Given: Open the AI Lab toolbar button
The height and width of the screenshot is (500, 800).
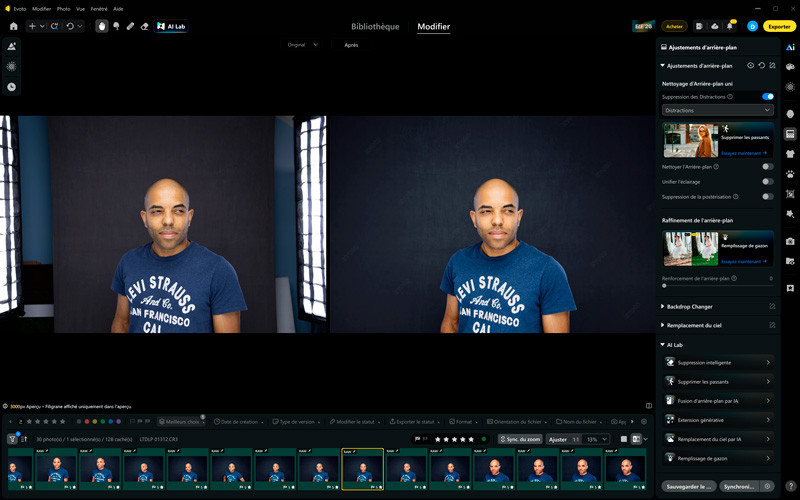Looking at the screenshot, I should [x=171, y=26].
